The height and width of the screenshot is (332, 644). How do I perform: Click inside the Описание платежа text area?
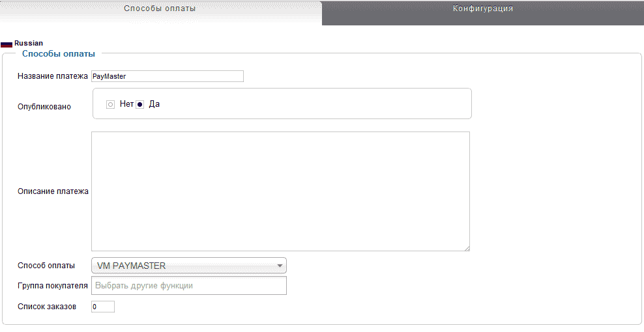click(x=280, y=191)
